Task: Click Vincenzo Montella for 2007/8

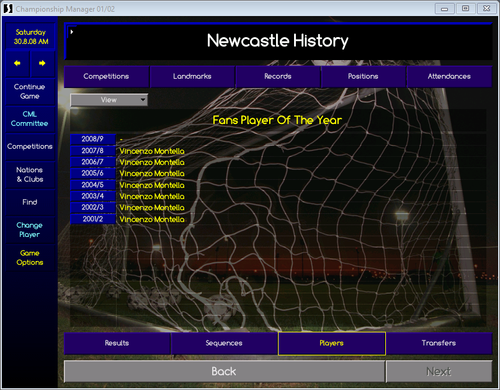Action: tap(152, 151)
